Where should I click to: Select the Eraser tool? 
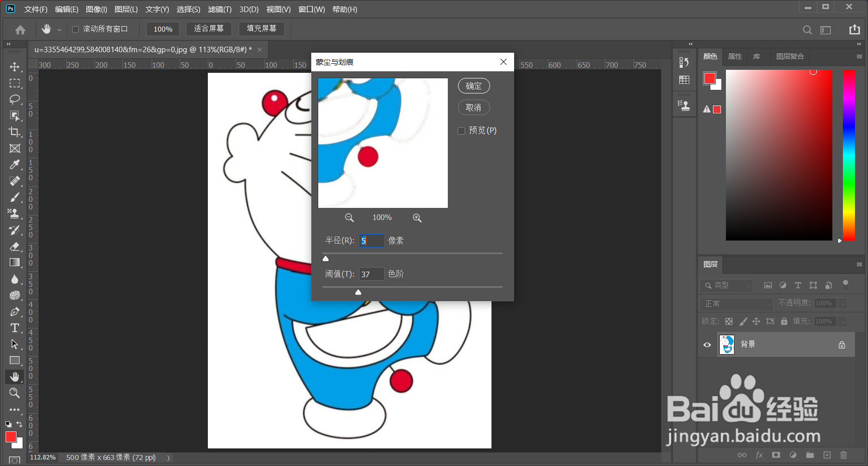15,246
